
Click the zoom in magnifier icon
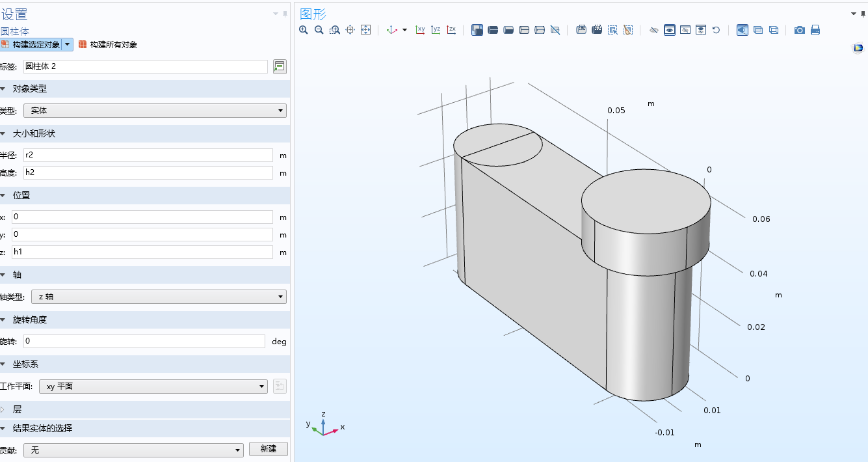click(304, 30)
